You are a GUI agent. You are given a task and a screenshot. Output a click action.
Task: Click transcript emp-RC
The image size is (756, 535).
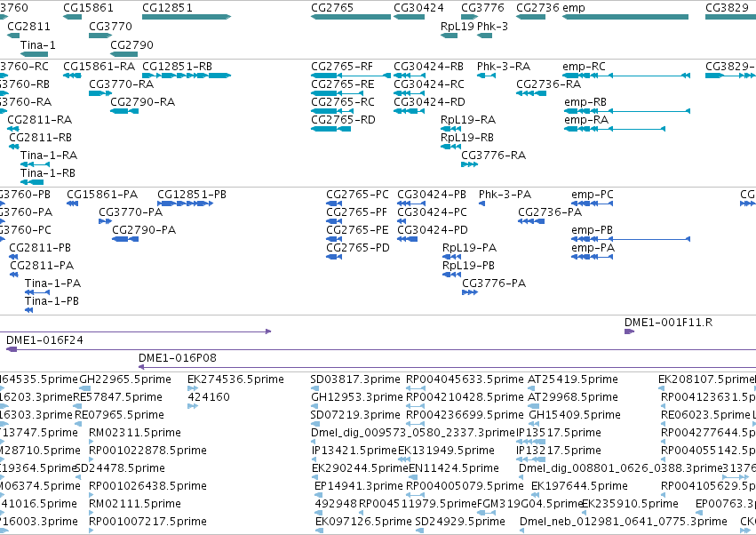coord(584,66)
